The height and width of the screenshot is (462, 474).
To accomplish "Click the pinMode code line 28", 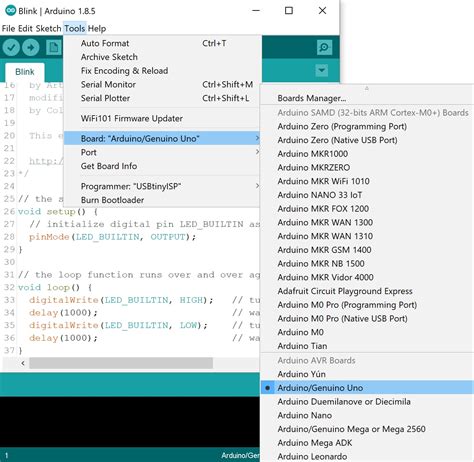I will pos(112,237).
